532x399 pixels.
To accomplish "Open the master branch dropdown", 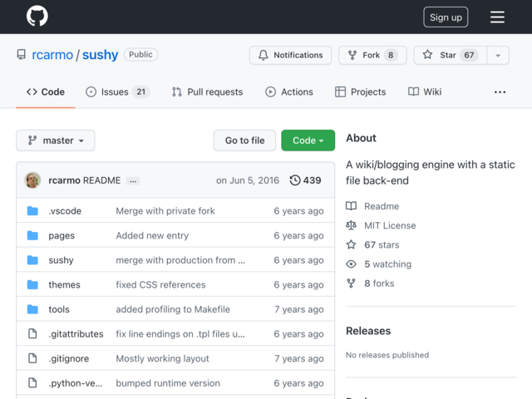I will [x=56, y=140].
